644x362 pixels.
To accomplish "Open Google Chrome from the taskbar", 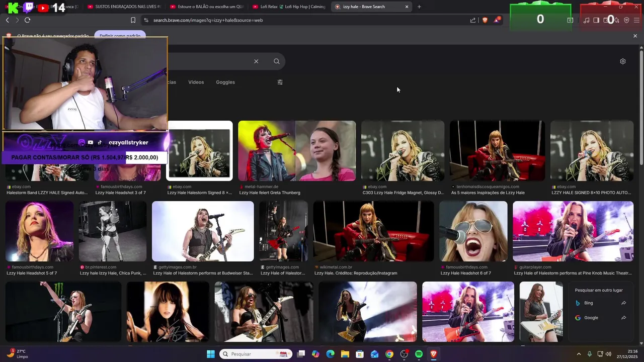I will pos(389,354).
